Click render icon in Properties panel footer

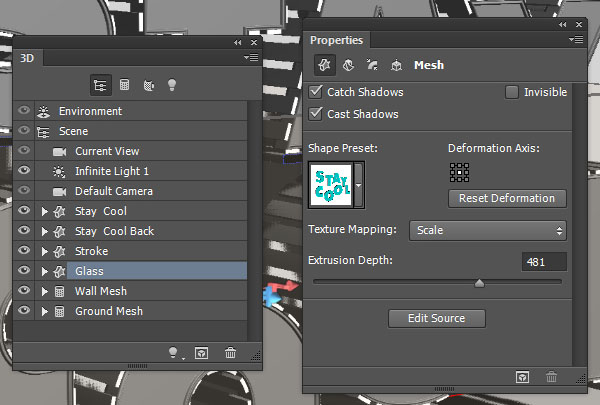[x=522, y=377]
